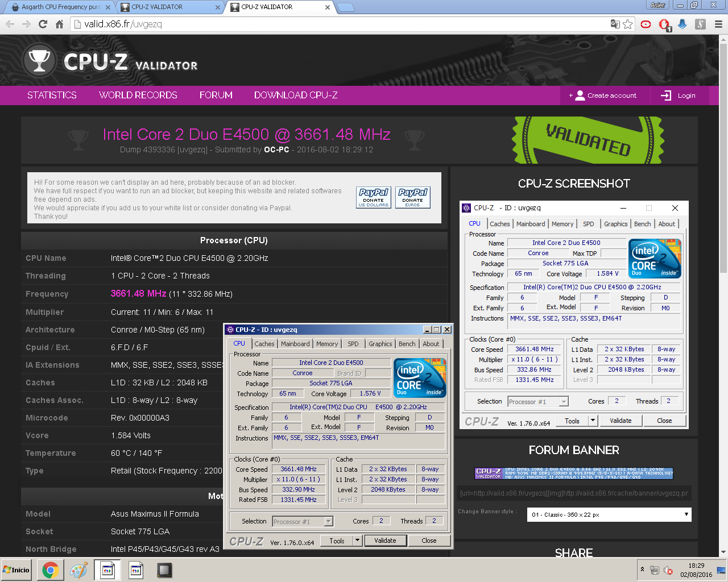Open the browser home page icon
This screenshot has width=728, height=582.
click(59, 24)
